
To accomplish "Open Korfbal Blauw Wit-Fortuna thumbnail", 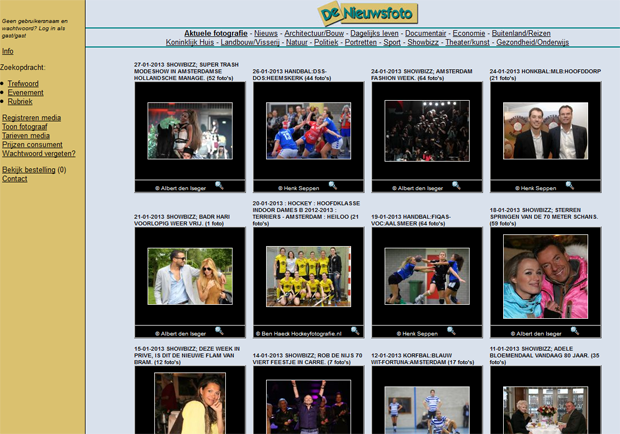I will 427,410.
